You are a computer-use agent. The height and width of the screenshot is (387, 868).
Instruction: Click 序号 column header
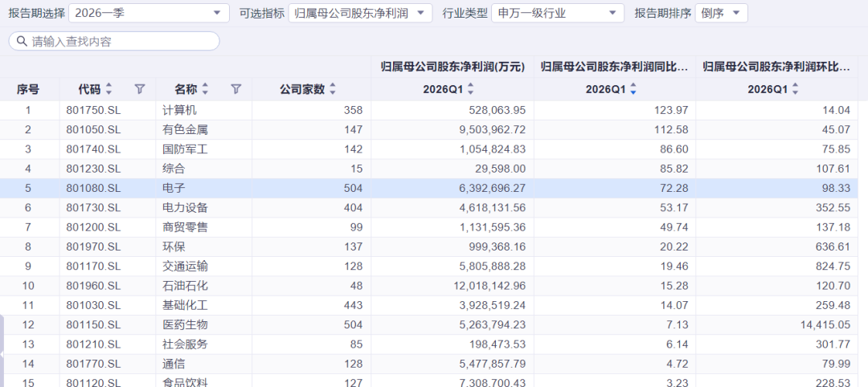click(28, 90)
